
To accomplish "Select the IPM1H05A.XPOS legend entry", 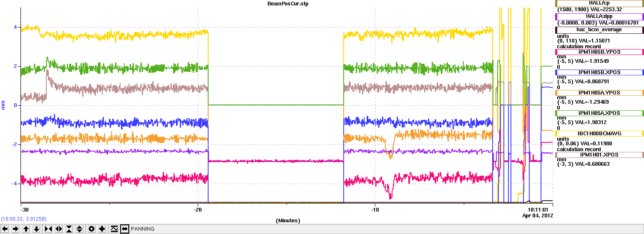I will [599, 113].
